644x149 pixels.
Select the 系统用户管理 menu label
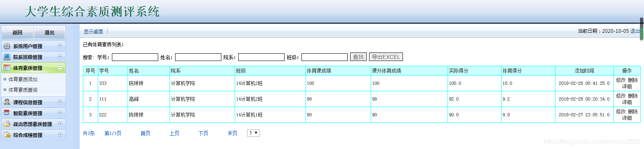[x=28, y=46]
